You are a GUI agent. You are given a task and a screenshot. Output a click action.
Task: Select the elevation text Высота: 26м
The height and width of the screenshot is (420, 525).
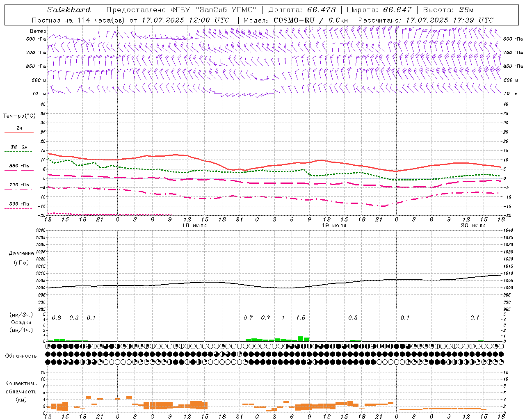click(x=448, y=10)
